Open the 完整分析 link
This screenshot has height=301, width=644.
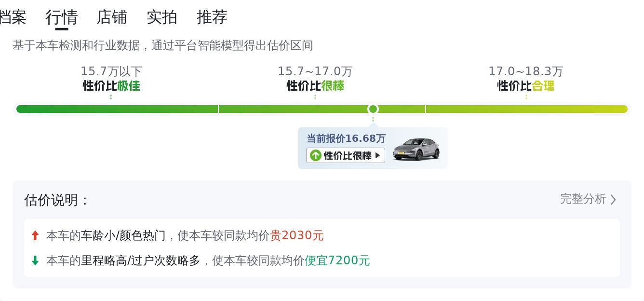(x=583, y=199)
